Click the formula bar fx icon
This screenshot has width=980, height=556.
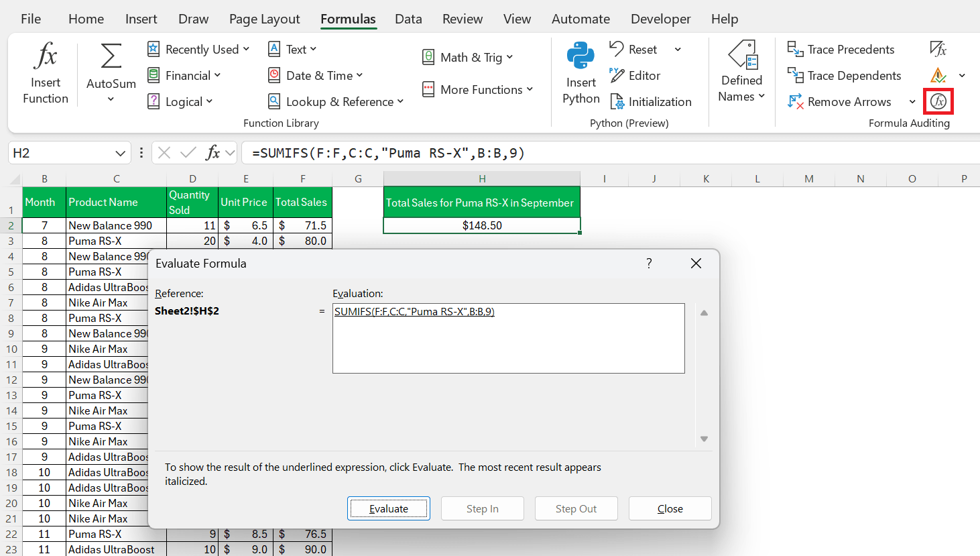click(x=212, y=153)
